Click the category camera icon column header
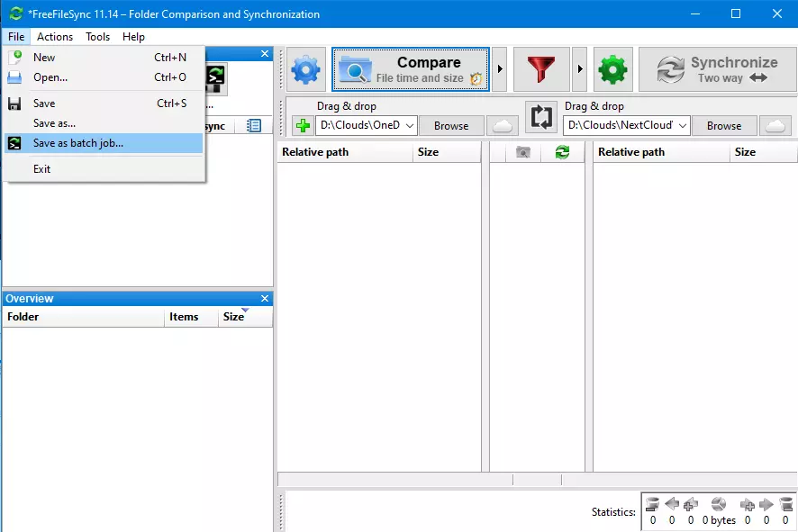 (522, 153)
